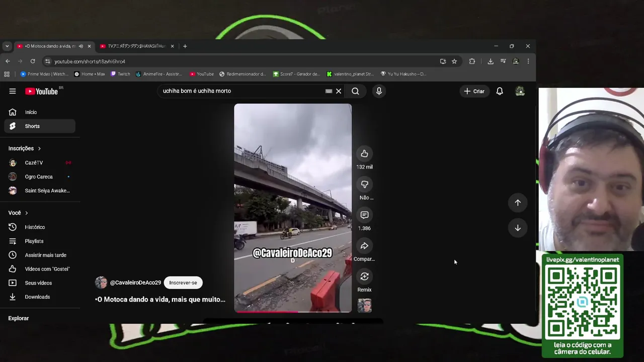This screenshot has height=362, width=644.
Task: Expand the Você section chevron
Action: [x=27, y=213]
